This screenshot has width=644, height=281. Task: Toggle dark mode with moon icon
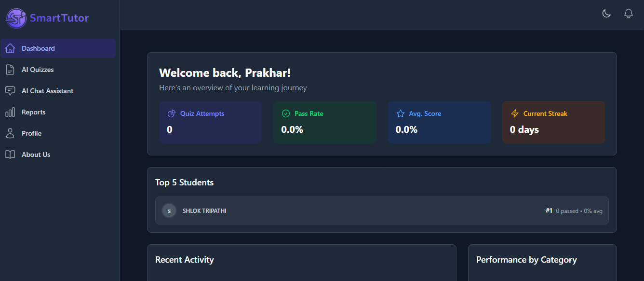pyautogui.click(x=606, y=14)
